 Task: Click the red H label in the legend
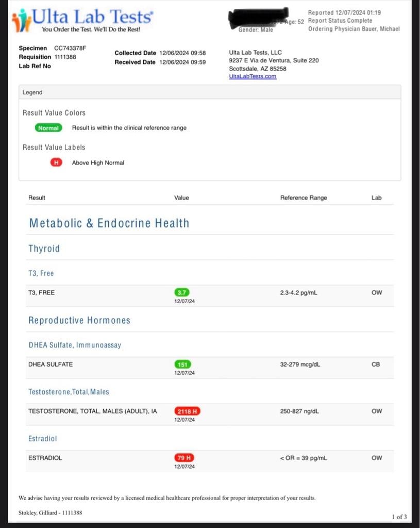tap(56, 162)
